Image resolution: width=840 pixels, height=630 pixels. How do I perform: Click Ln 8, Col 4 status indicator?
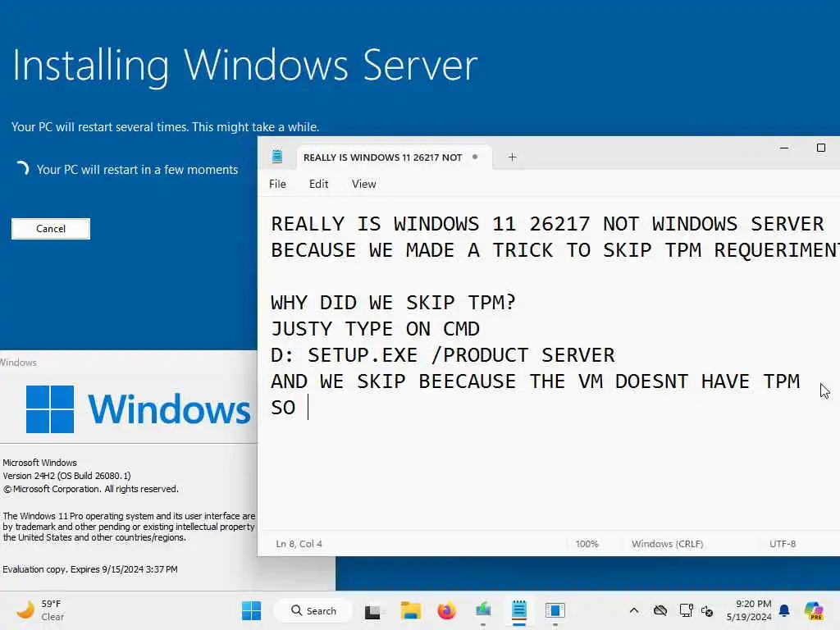point(299,544)
